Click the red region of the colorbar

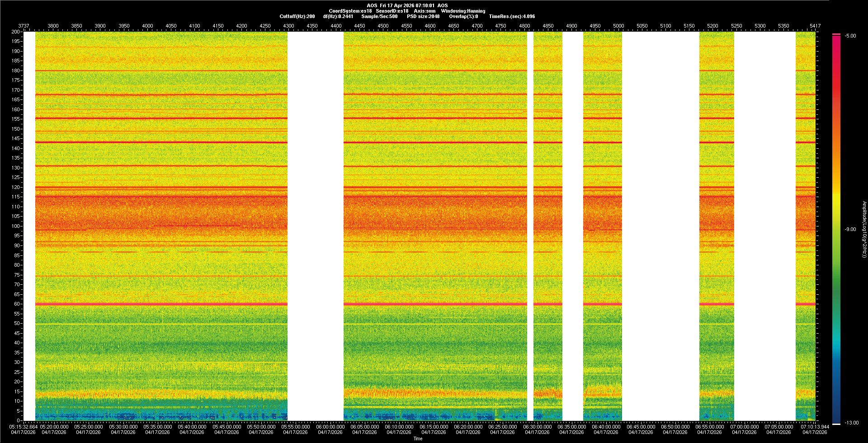836,90
